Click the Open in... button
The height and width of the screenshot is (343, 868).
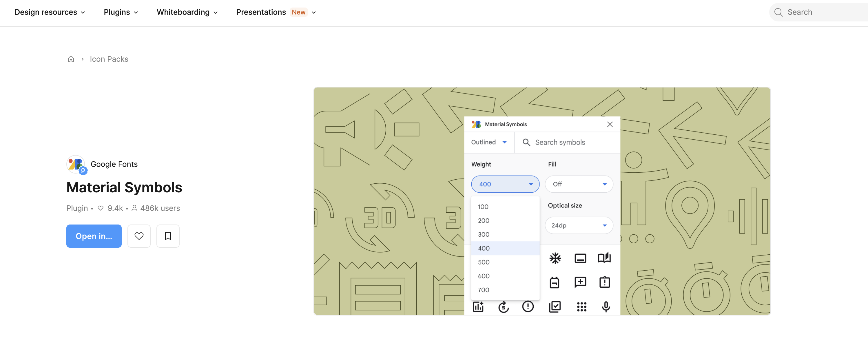(94, 236)
